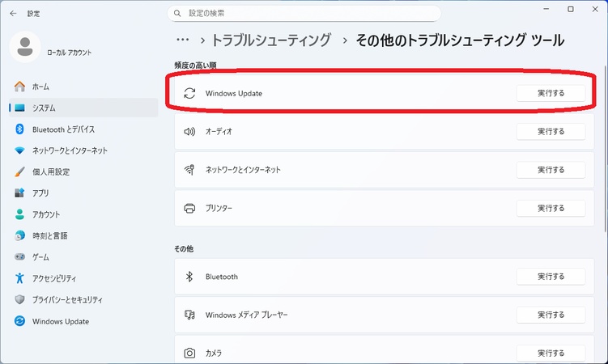Click the Bluetooth sidebar icon
The width and height of the screenshot is (608, 364).
tap(19, 129)
